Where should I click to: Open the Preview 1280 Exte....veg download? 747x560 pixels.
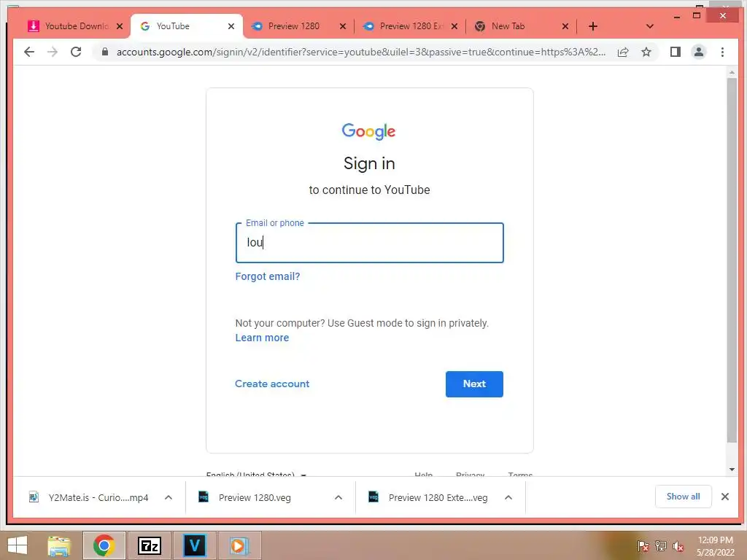pos(429,497)
